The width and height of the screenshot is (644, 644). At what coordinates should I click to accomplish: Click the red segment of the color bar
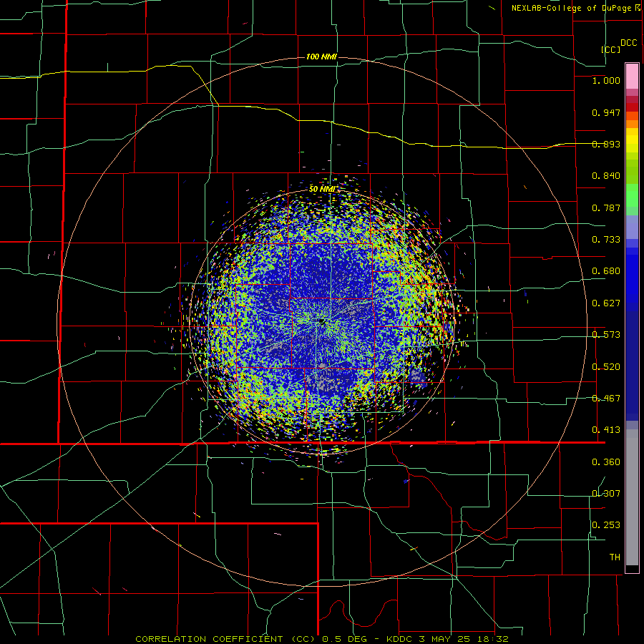632,107
